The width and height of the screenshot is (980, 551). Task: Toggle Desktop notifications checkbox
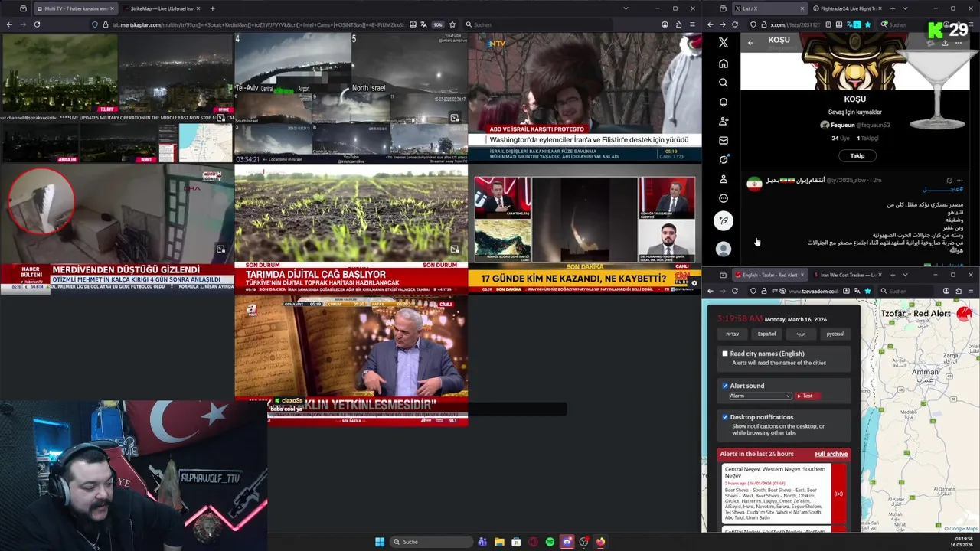coord(725,417)
